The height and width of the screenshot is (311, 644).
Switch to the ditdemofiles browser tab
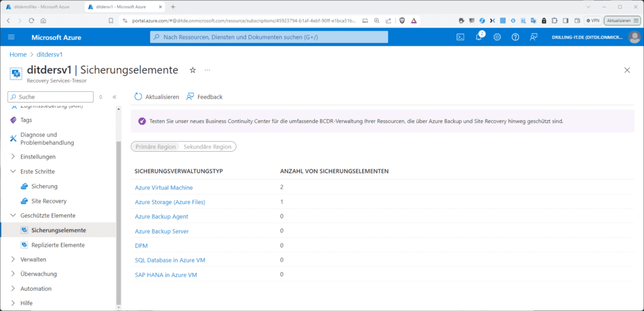point(42,6)
